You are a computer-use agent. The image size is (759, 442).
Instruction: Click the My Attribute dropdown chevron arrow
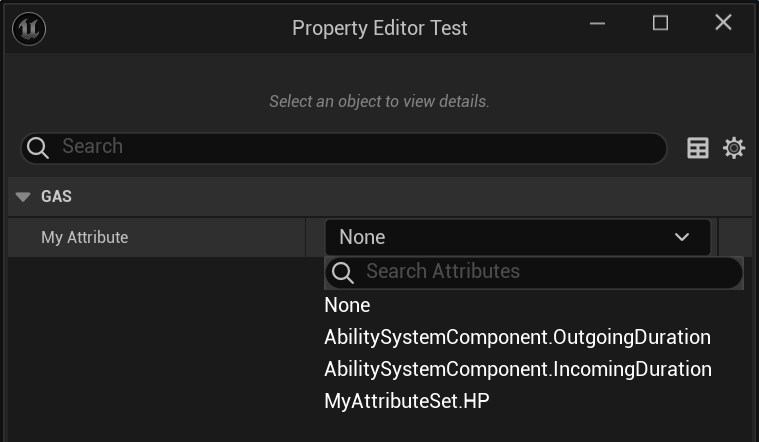tap(682, 237)
